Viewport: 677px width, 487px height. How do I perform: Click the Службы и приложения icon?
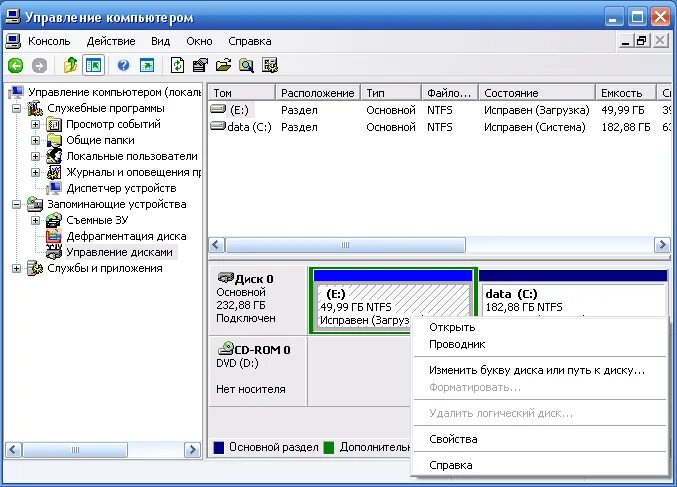pyautogui.click(x=35, y=268)
